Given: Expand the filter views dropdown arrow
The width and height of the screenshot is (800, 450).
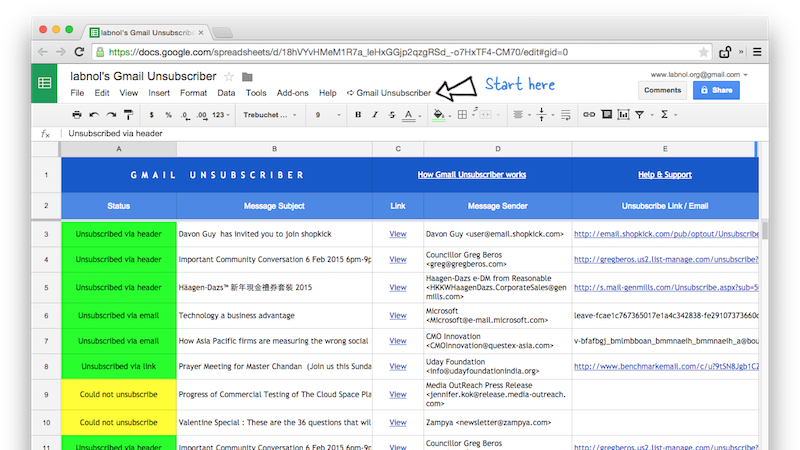Looking at the screenshot, I should click(652, 115).
